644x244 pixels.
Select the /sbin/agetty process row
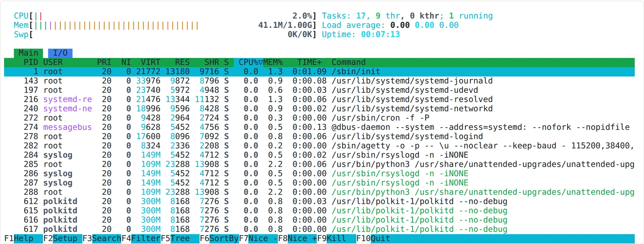319,146
